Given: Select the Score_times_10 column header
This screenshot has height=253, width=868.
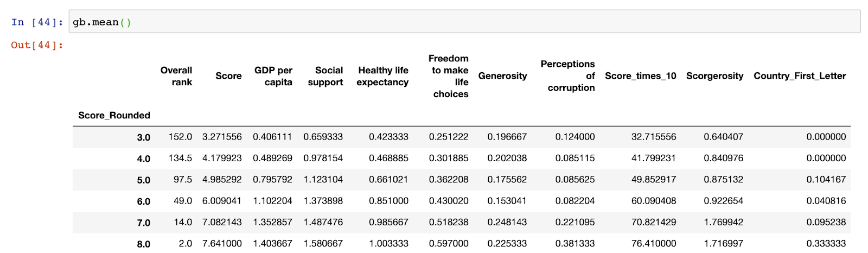Looking at the screenshot, I should click(x=641, y=76).
